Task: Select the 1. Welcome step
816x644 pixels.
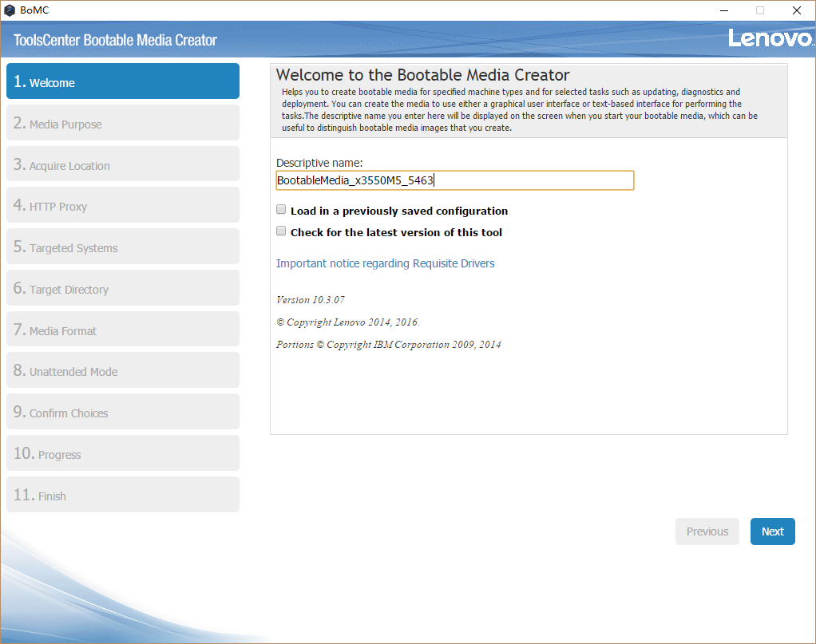Action: [123, 81]
